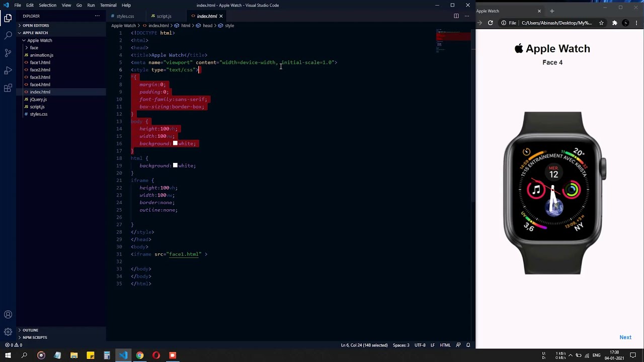Click the feedback icon in status bar
Viewport: 644px width, 362px height.
click(458, 345)
